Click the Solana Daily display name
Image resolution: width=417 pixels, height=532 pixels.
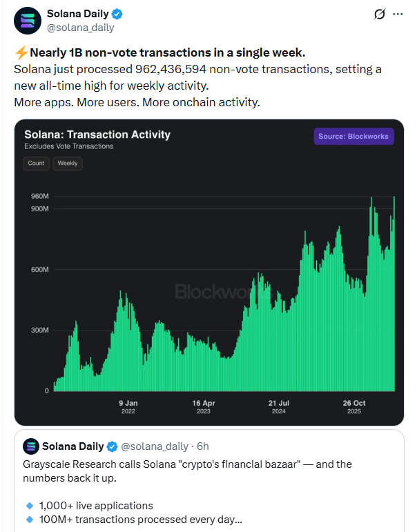(78, 14)
